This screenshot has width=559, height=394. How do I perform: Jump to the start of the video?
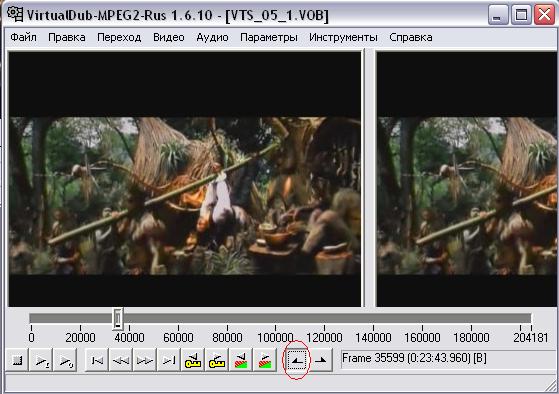[97, 360]
